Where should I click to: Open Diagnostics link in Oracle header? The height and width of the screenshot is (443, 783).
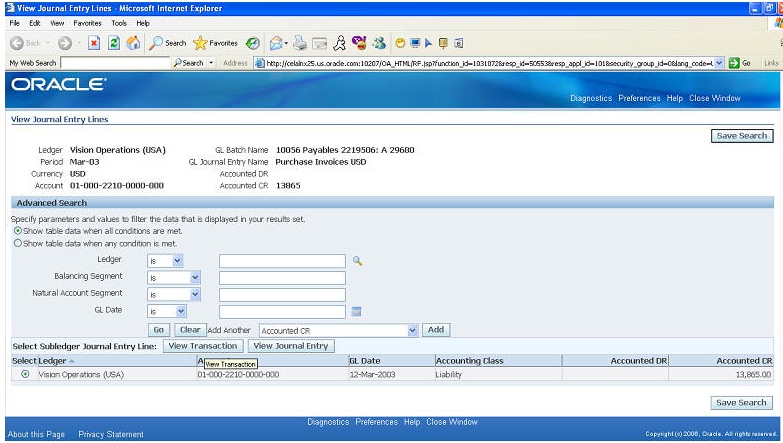[x=591, y=98]
